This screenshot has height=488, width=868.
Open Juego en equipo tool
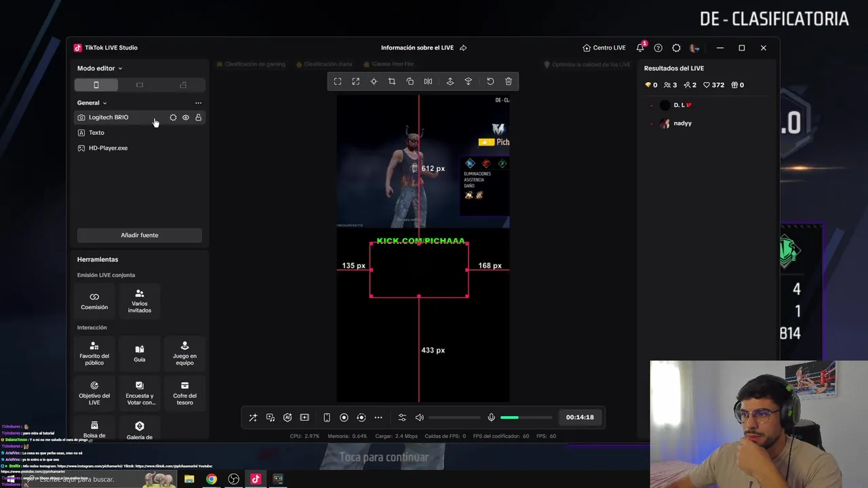(x=184, y=354)
